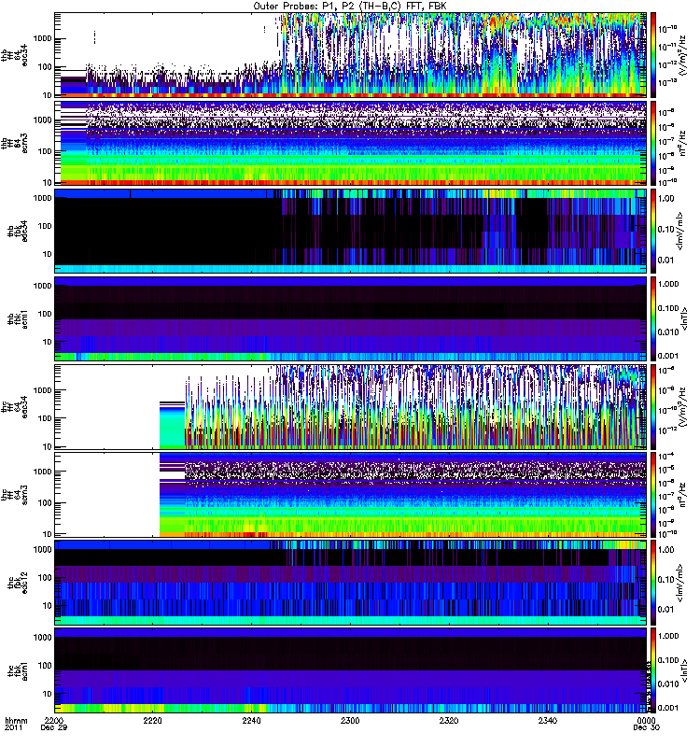Screen dimensions: 700x747
Task: Click the 'hhmm 2011' axis caption
Action: pyautogui.click(x=16, y=725)
